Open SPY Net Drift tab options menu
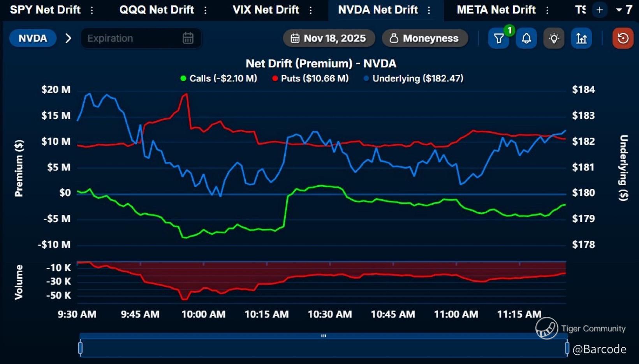Screen dimensions: 639x364 [x=92, y=10]
